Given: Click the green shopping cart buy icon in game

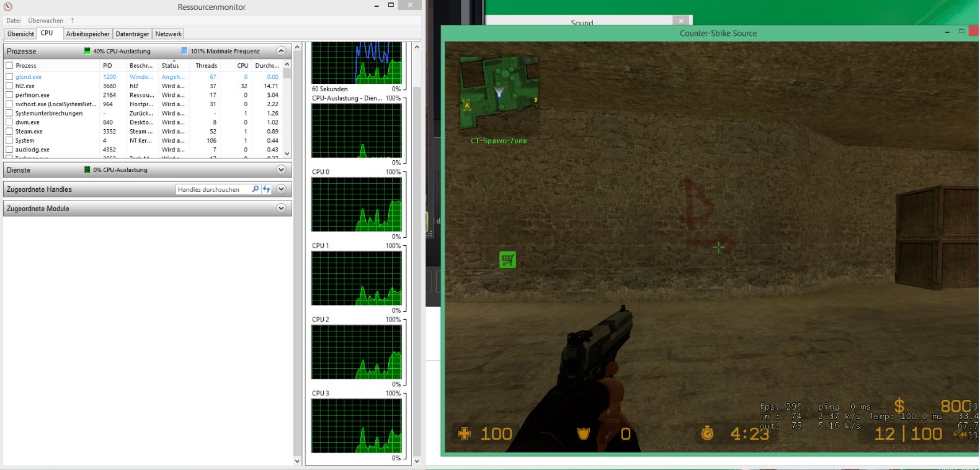Looking at the screenshot, I should 507,260.
